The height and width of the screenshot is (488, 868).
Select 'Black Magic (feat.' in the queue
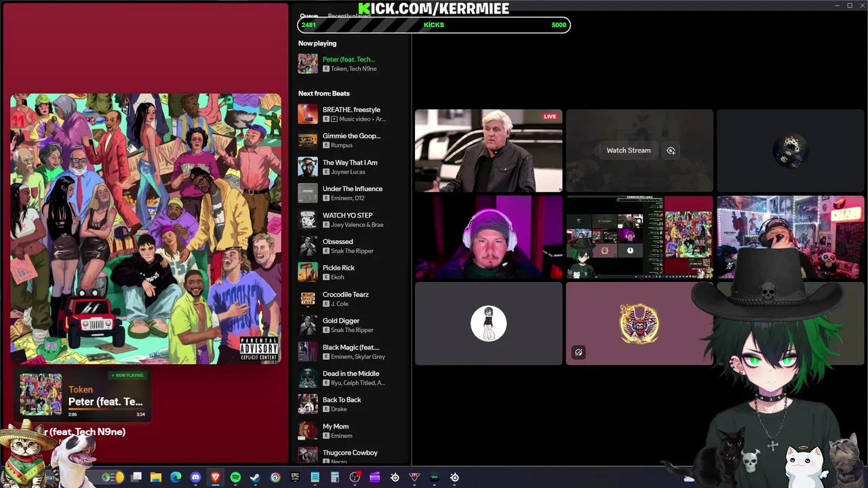coord(351,348)
